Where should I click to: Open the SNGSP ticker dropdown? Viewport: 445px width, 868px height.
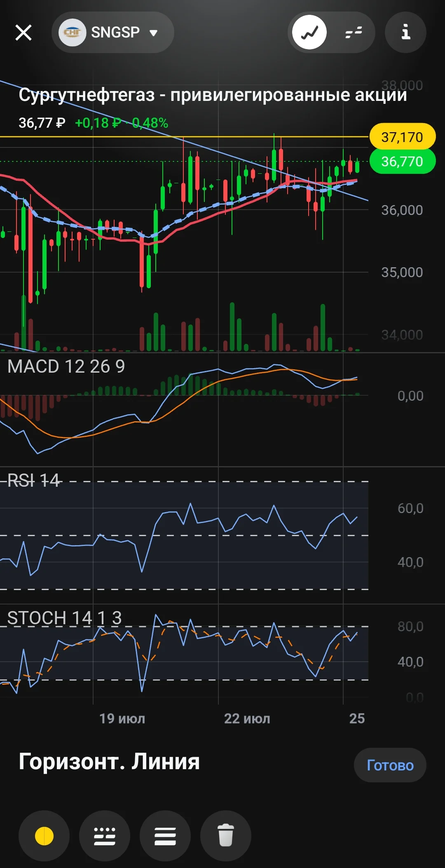[113, 32]
